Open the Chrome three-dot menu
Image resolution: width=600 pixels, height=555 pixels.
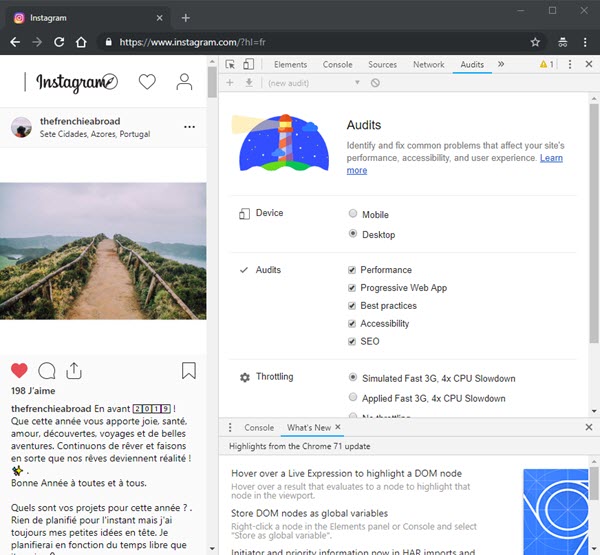click(585, 42)
